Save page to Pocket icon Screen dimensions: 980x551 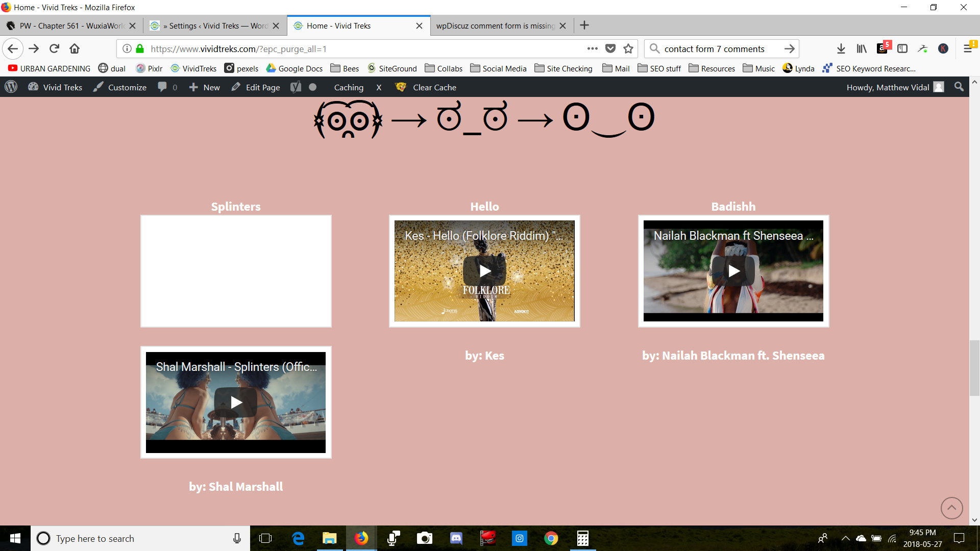click(x=610, y=48)
